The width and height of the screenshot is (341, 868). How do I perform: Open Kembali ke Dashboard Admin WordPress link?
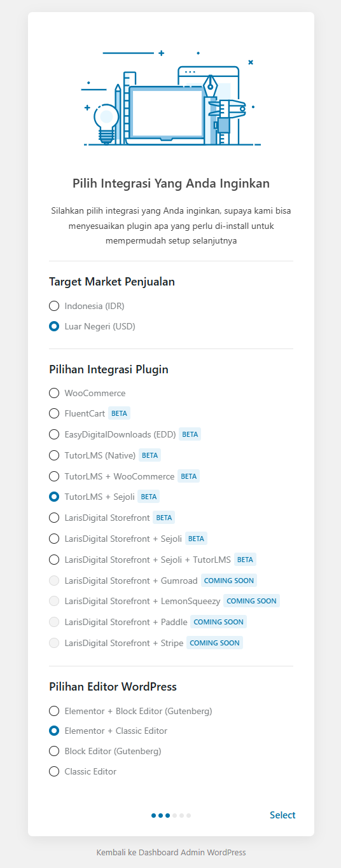[x=171, y=852]
